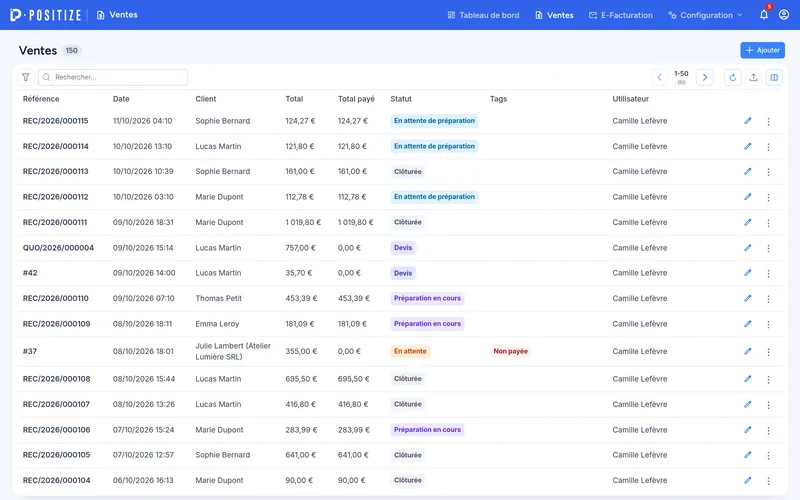The image size is (800, 500).
Task: Edit quote QUO/2026/000004 with pencil icon
Action: 747,248
